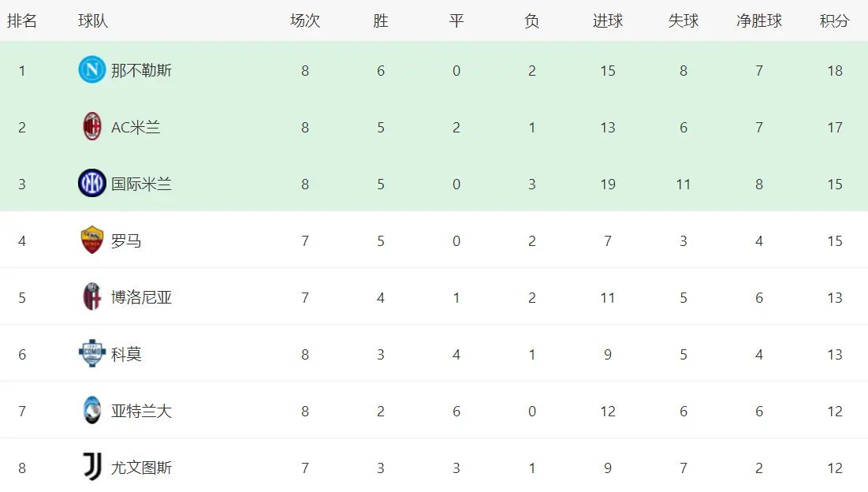Click the 尤文图斯 team name
This screenshot has width=868, height=492.
pyautogui.click(x=141, y=468)
